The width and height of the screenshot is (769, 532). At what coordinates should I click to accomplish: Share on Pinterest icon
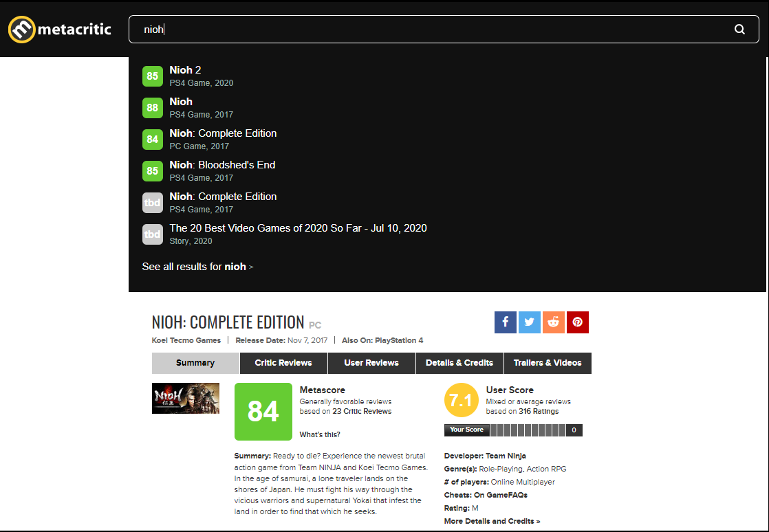tap(577, 322)
